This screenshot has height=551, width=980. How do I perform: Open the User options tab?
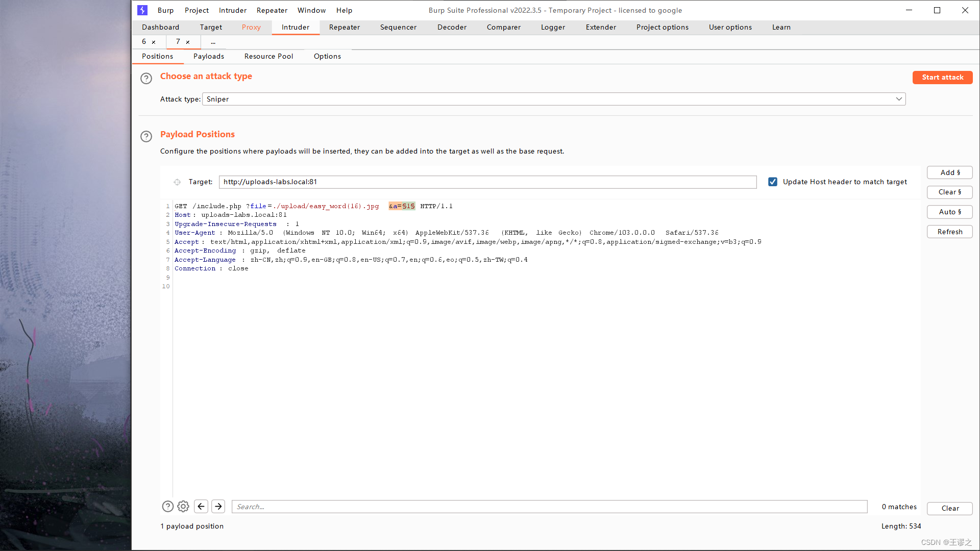tap(730, 27)
